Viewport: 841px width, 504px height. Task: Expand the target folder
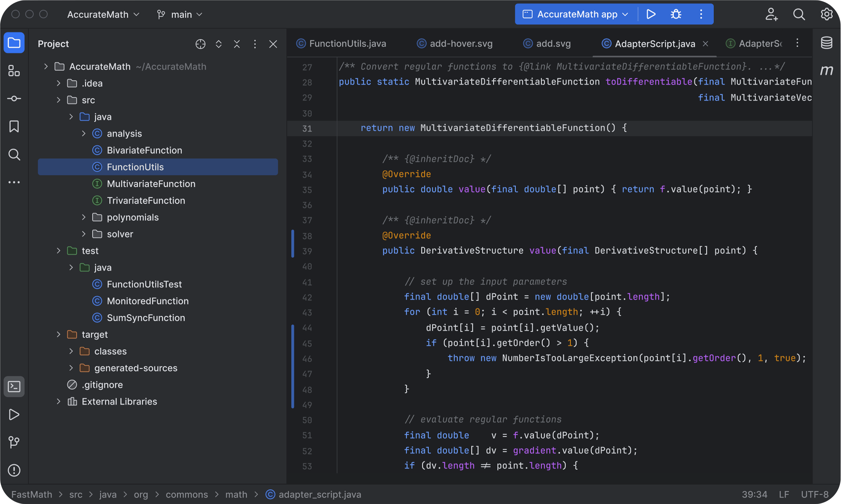pyautogui.click(x=58, y=334)
